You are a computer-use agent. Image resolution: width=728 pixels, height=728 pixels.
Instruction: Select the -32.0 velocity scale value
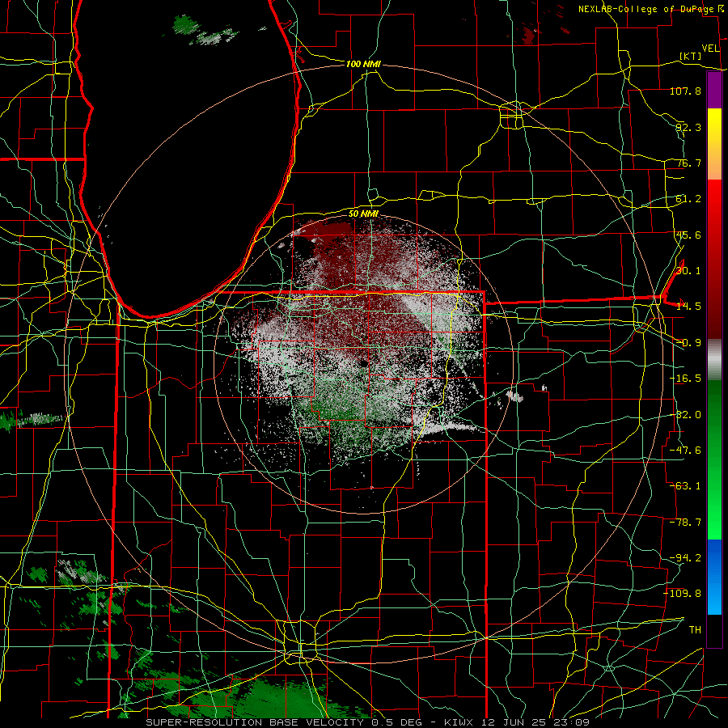[x=685, y=415]
